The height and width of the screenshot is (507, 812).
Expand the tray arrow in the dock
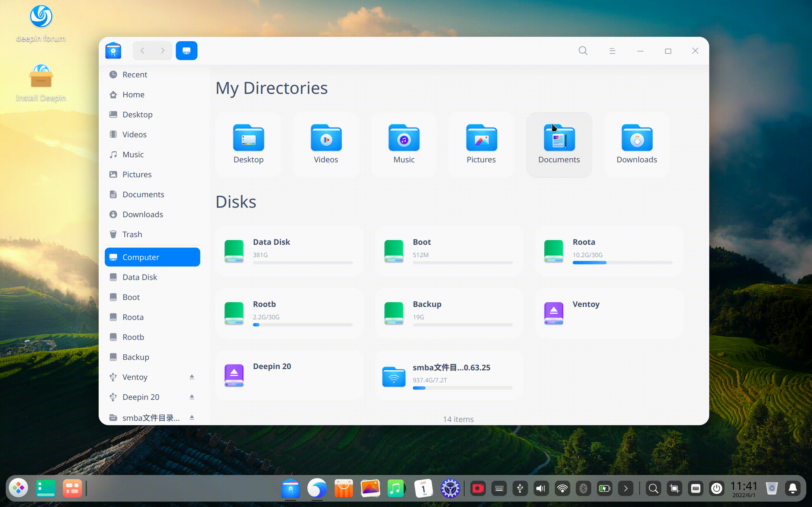626,488
